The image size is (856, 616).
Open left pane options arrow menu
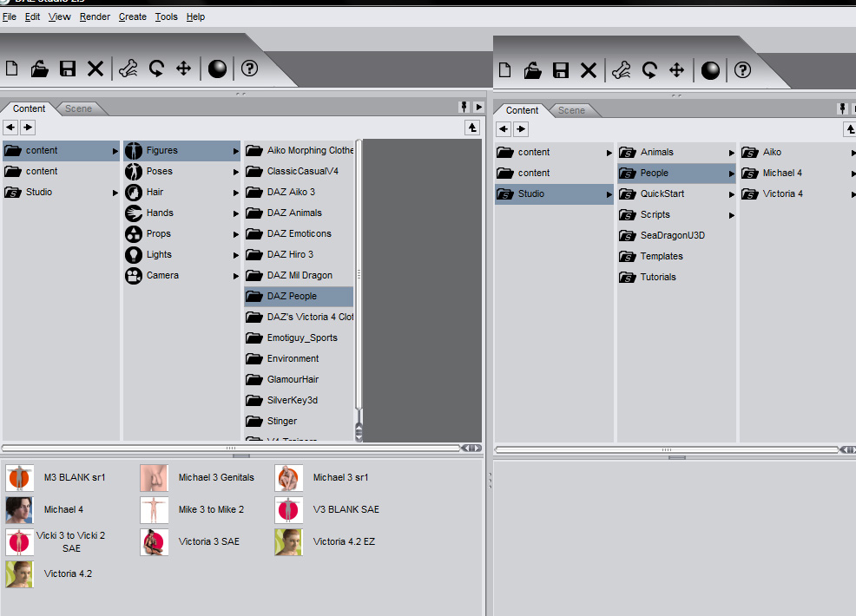(x=478, y=107)
